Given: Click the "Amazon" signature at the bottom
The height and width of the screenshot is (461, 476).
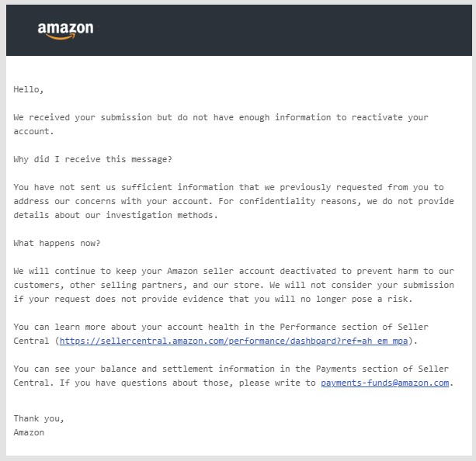Looking at the screenshot, I should click(x=29, y=432).
